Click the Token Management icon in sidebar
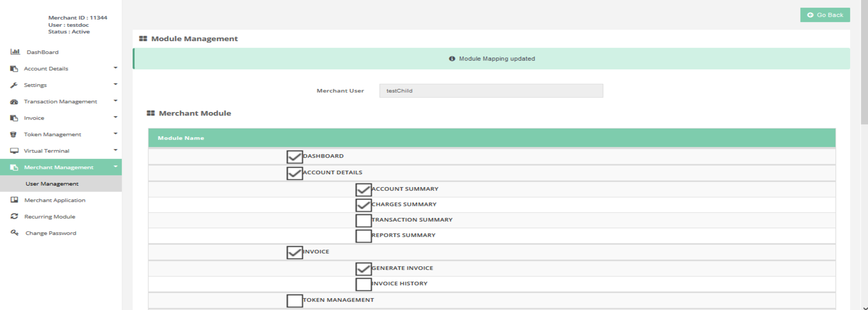This screenshot has height=310, width=868. click(14, 134)
